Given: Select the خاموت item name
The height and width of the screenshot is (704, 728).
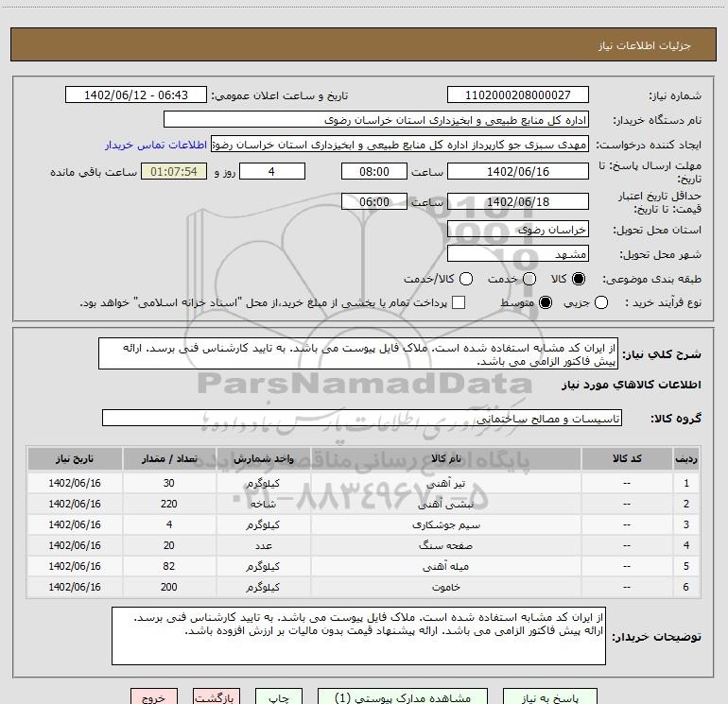Looking at the screenshot, I should click(445, 587).
